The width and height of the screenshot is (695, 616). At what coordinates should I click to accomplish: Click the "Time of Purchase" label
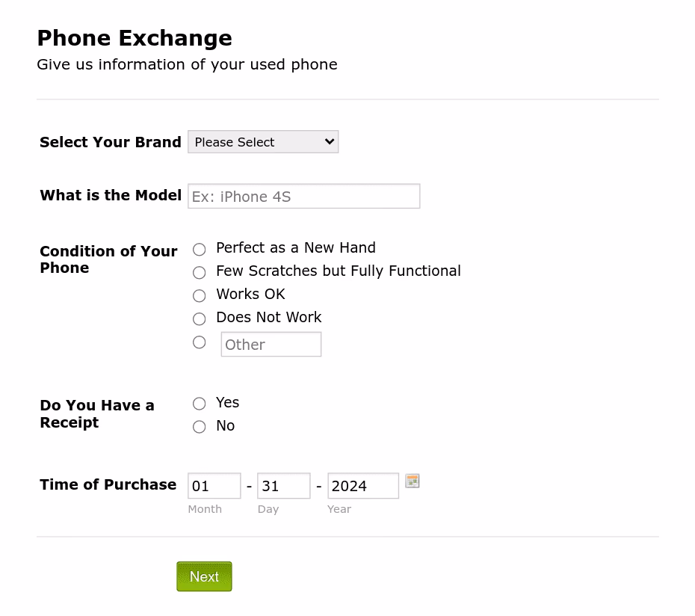pos(108,484)
